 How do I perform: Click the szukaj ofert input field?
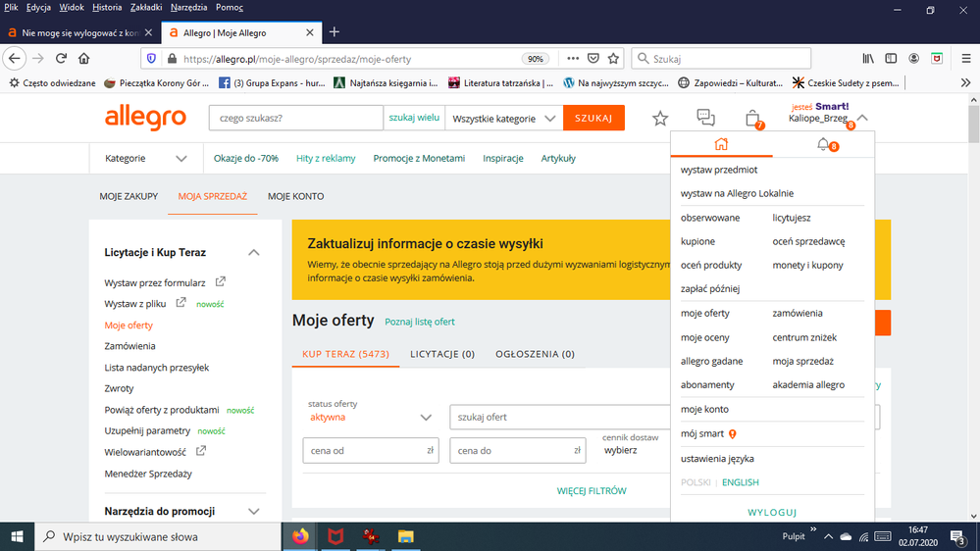pyautogui.click(x=559, y=418)
